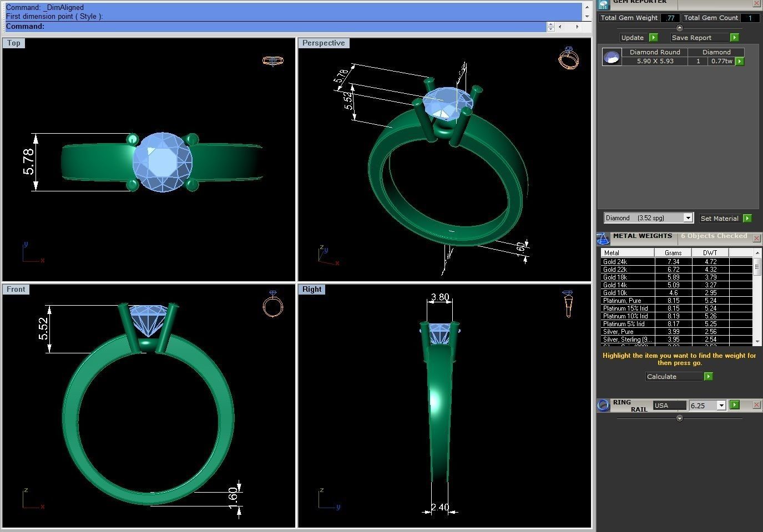Image resolution: width=763 pixels, height=532 pixels.
Task: Click the Right viewport ring orientation icon
Action: click(568, 304)
